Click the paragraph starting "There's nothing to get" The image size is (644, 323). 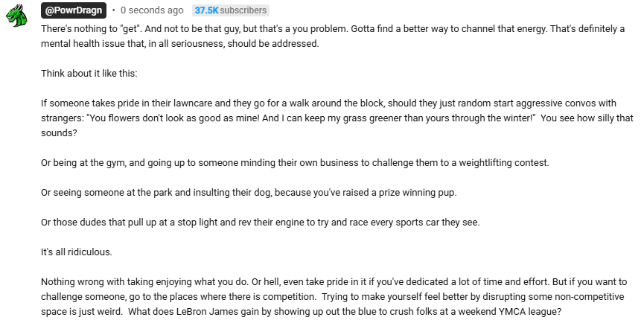(223, 29)
